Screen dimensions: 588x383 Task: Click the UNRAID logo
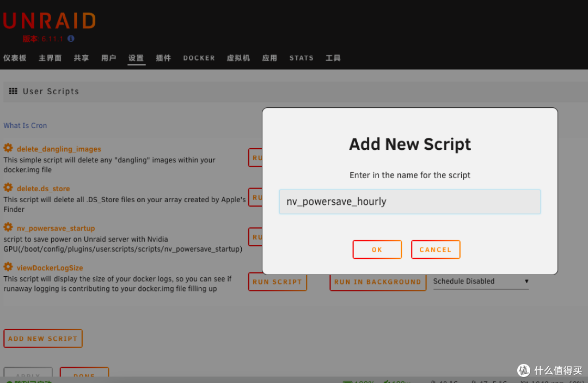point(49,21)
